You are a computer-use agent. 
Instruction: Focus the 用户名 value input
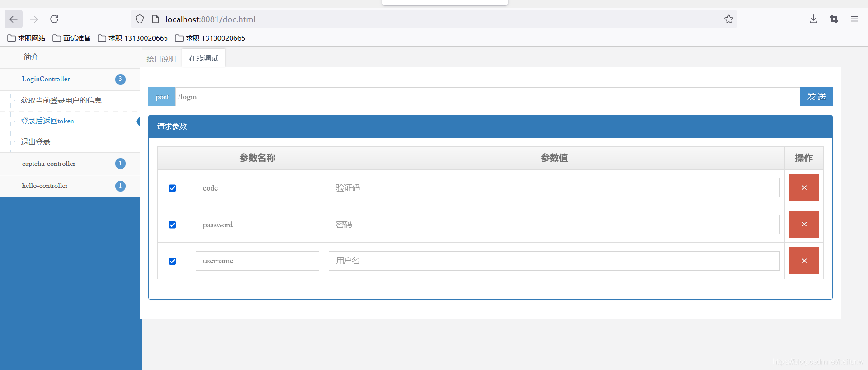[x=554, y=261]
